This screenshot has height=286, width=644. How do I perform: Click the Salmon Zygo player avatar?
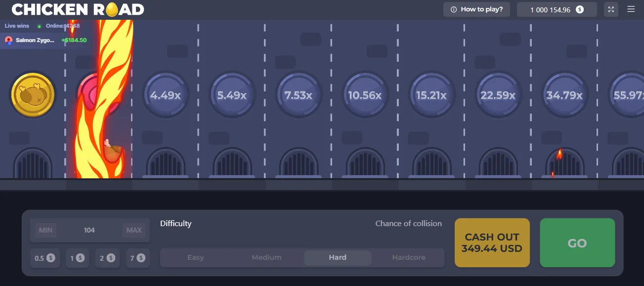[x=8, y=40]
